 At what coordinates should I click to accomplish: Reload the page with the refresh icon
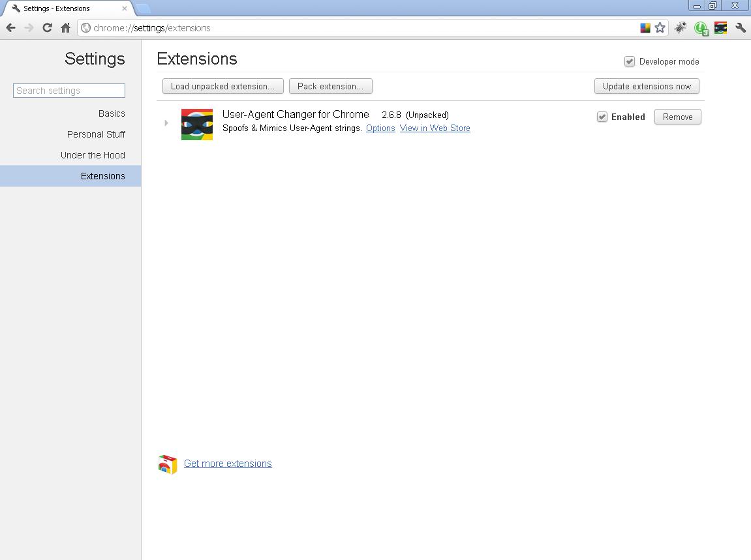tap(47, 28)
